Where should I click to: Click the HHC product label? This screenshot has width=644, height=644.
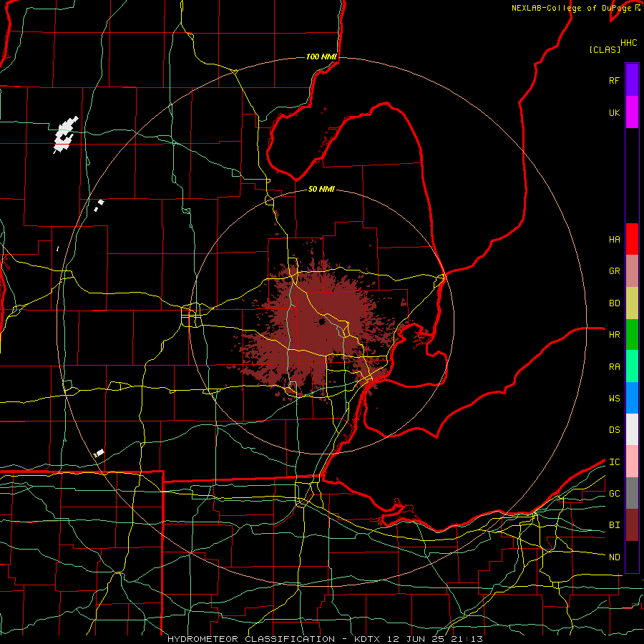click(628, 43)
